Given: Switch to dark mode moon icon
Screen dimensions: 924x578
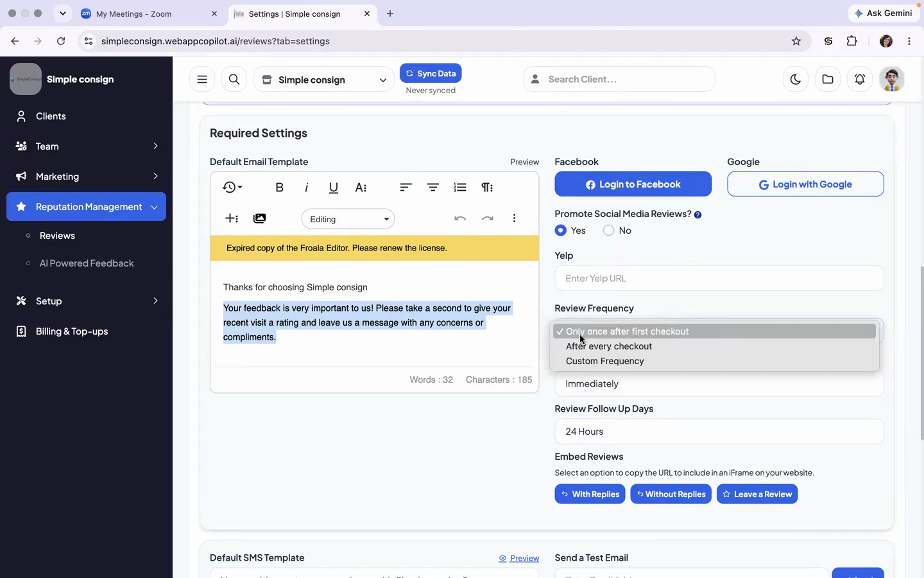Looking at the screenshot, I should 796,79.
